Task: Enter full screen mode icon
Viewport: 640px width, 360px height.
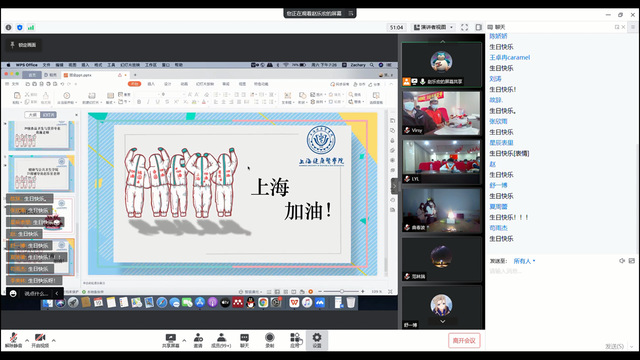Action: coord(464,27)
